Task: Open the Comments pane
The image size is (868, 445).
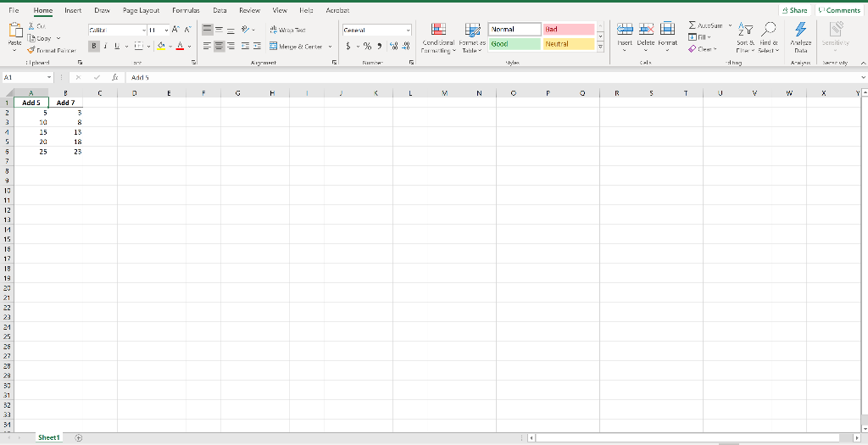Action: 839,10
